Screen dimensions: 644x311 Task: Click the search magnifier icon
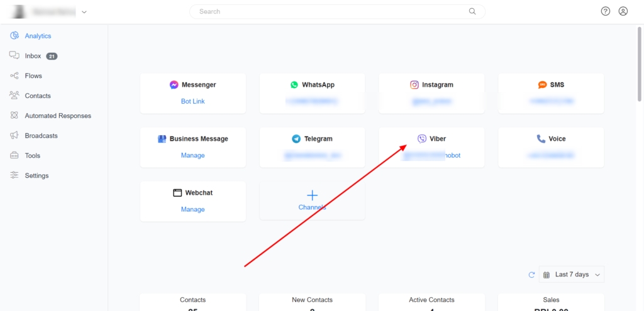472,11
